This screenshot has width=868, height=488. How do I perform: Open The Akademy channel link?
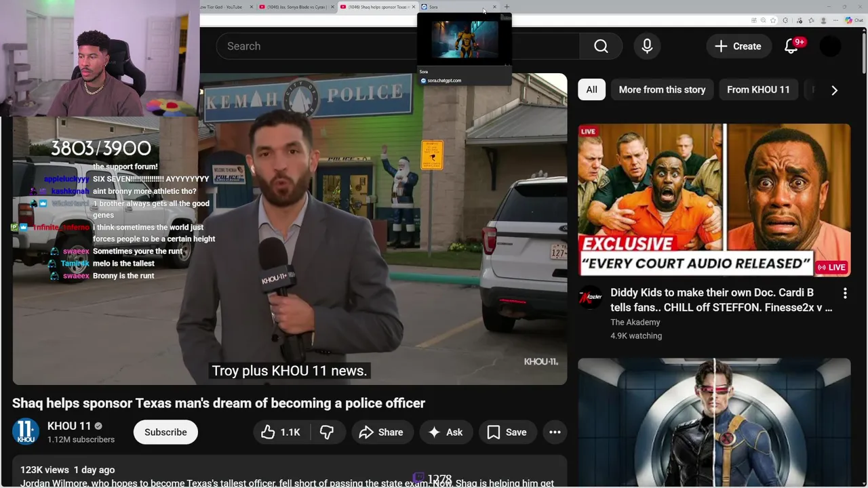635,322
